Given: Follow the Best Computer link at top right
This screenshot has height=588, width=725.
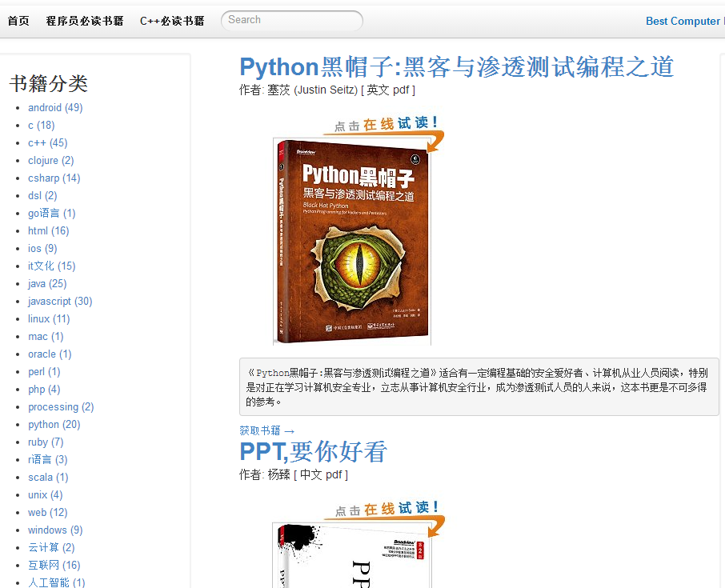Looking at the screenshot, I should (685, 21).
